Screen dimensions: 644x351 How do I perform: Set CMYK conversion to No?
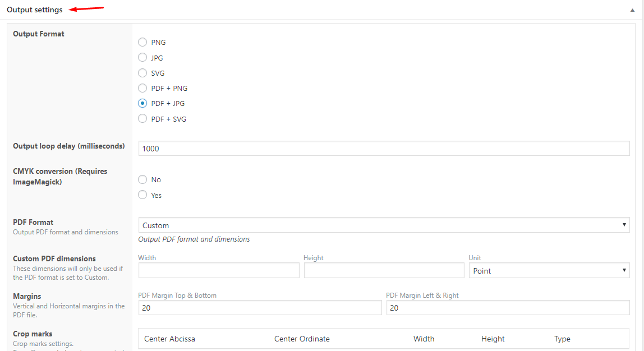(142, 179)
